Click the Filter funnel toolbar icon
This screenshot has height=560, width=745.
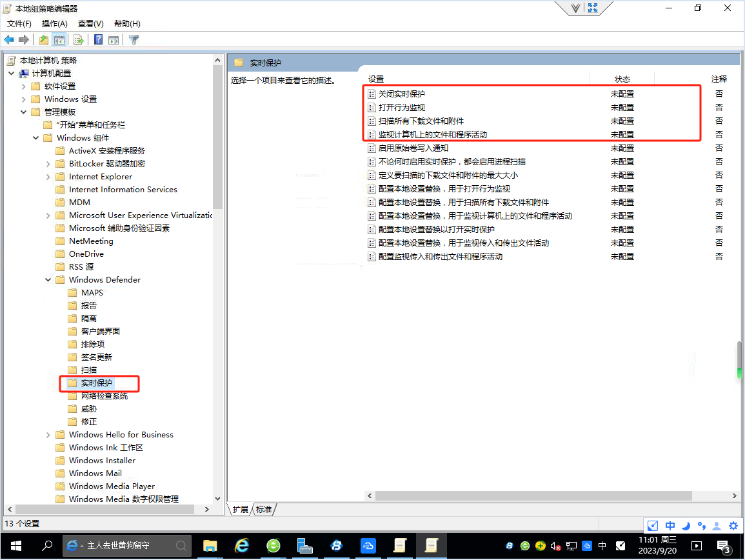click(134, 40)
